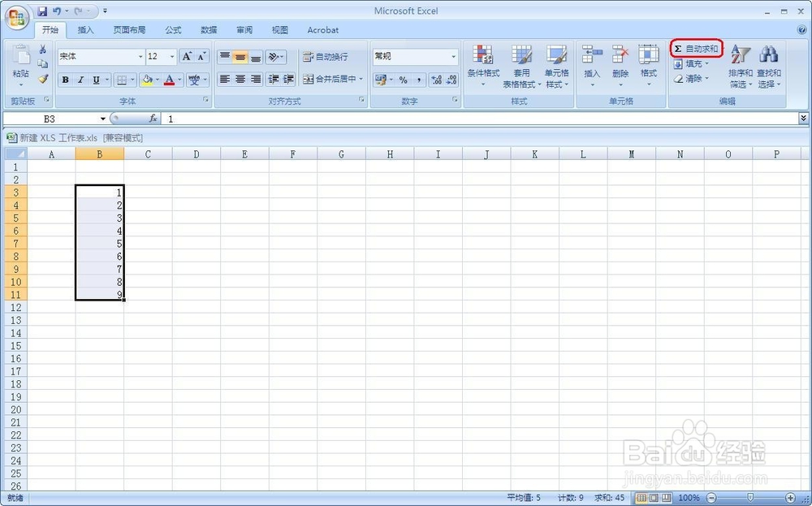
Task: Open 格式 cell format menu
Action: 648,66
